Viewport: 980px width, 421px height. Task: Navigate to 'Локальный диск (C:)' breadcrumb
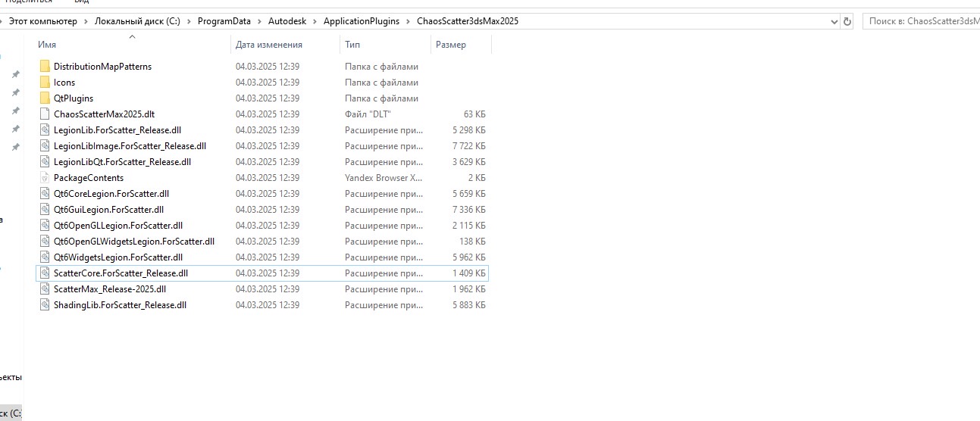137,21
